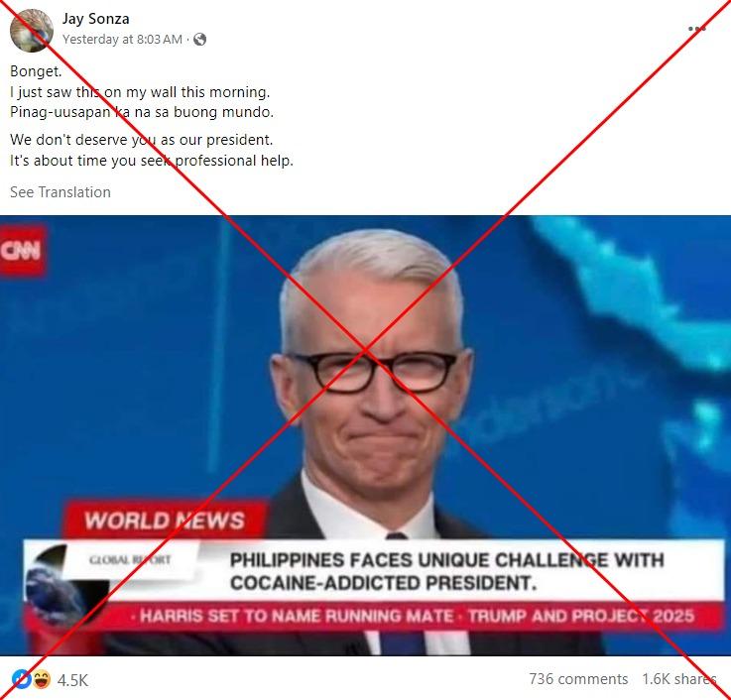
Task: Click See Translation link
Action: pos(61,192)
